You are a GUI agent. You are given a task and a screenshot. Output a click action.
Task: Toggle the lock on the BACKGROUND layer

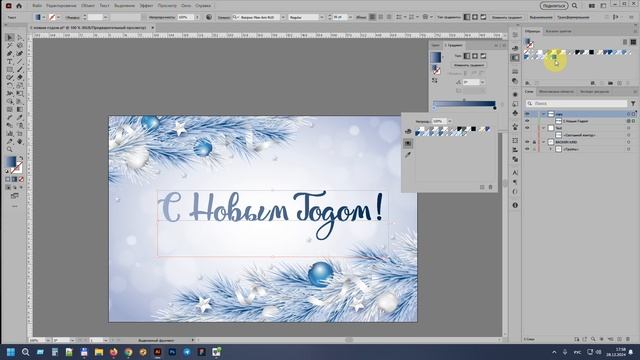[534, 142]
